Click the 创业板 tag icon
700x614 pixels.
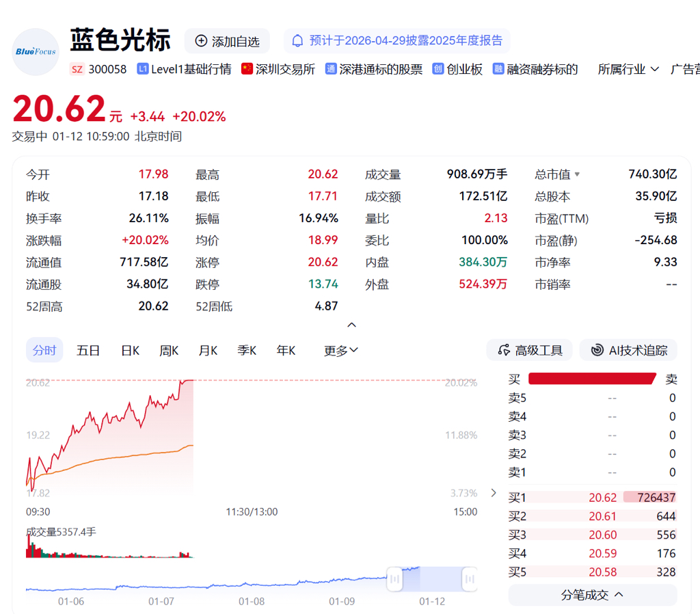click(x=438, y=69)
